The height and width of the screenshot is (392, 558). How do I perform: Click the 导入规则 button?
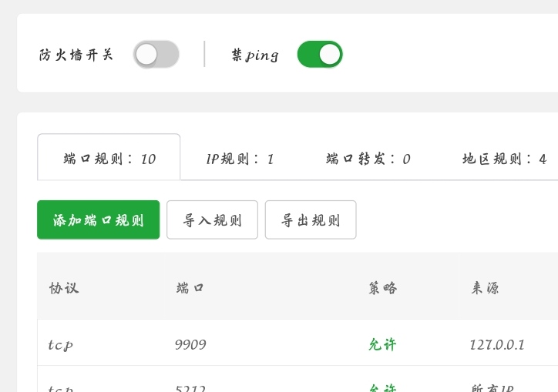coord(212,219)
